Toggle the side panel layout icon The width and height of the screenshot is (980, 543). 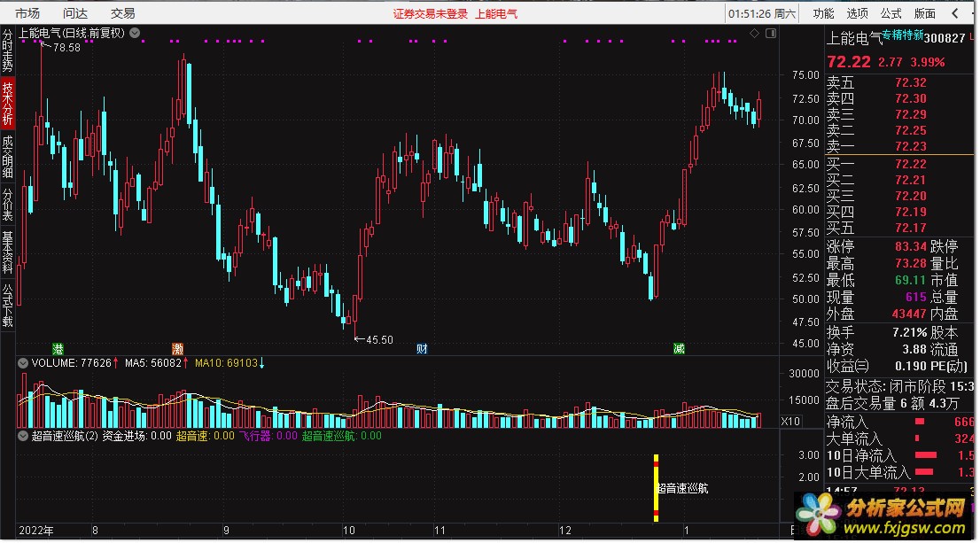771,33
